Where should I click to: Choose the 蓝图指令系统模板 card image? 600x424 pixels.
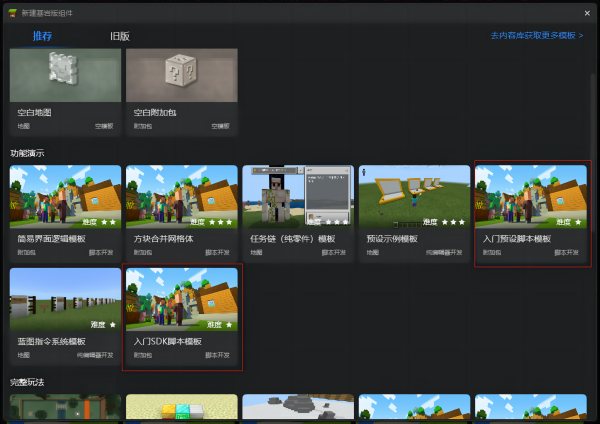click(65, 300)
